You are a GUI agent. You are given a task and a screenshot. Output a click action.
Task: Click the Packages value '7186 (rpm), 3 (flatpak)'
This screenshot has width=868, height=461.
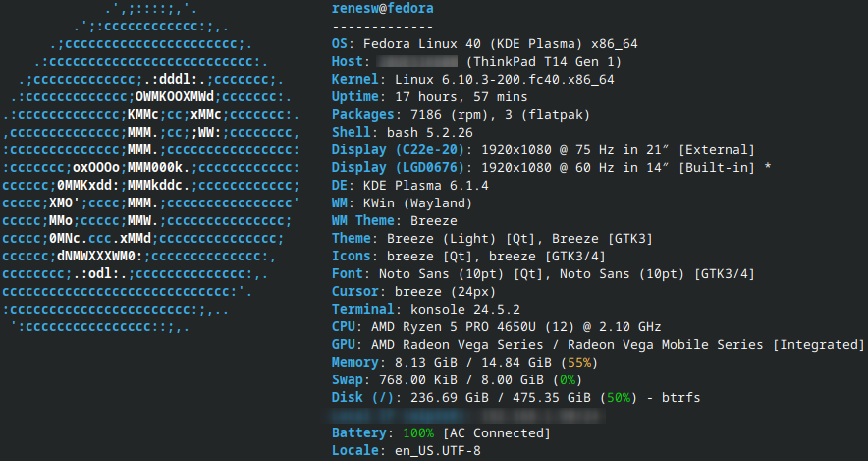(x=501, y=115)
